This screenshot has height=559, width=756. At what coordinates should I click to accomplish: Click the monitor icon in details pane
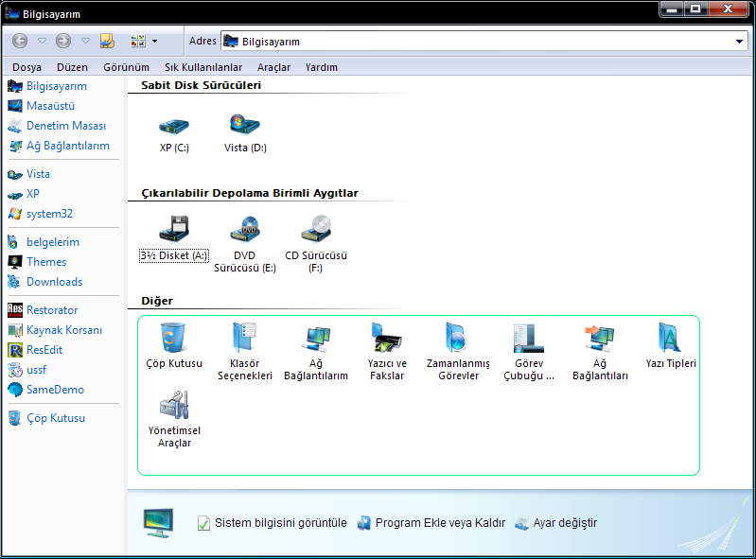(159, 523)
